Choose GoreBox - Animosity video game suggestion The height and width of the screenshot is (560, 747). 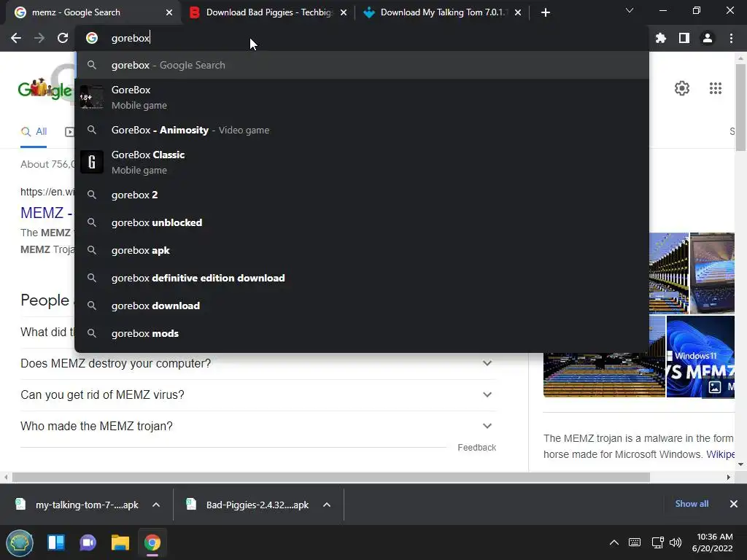pos(362,130)
